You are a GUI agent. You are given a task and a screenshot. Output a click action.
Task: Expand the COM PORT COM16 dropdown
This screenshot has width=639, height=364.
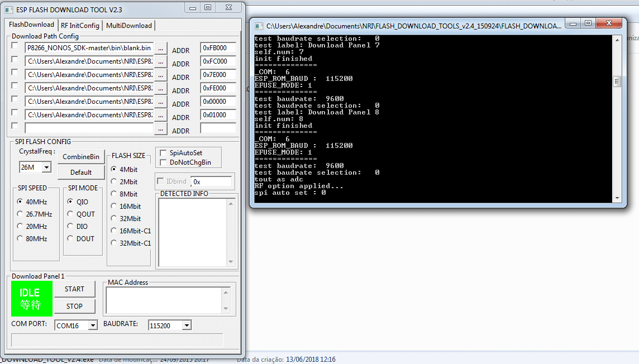click(93, 325)
